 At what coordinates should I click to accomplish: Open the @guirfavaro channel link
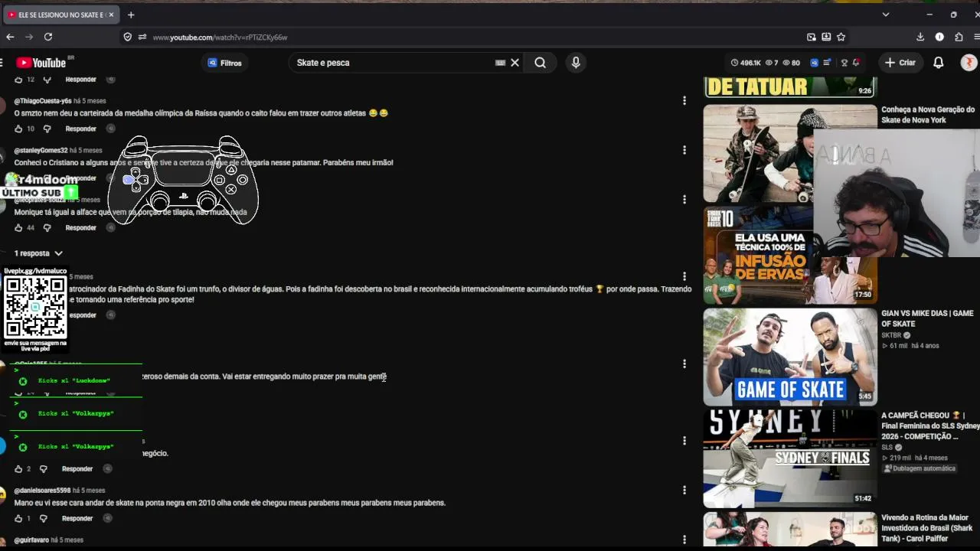31,540
